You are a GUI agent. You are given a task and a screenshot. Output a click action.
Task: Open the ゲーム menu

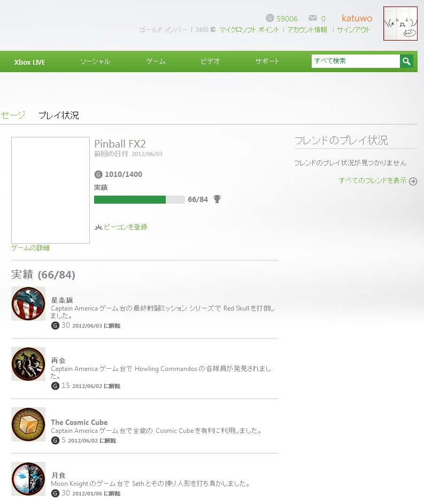point(156,61)
